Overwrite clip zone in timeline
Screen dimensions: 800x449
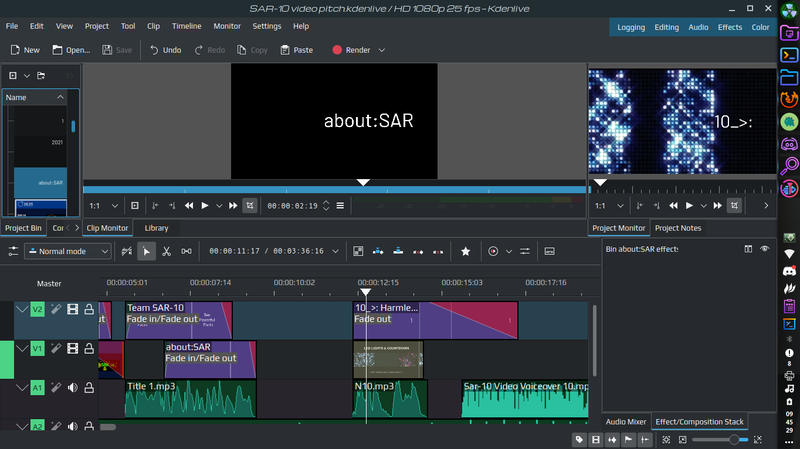point(398,251)
